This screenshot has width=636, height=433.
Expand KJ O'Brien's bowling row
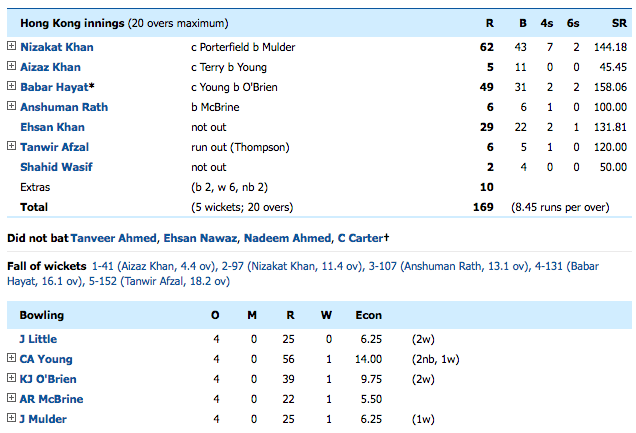pos(11,379)
